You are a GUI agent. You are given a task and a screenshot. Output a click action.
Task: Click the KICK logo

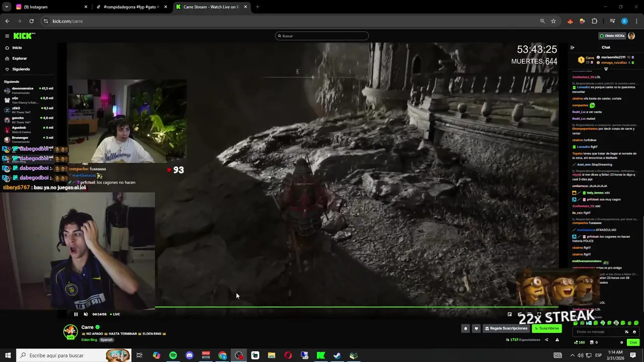(x=24, y=36)
